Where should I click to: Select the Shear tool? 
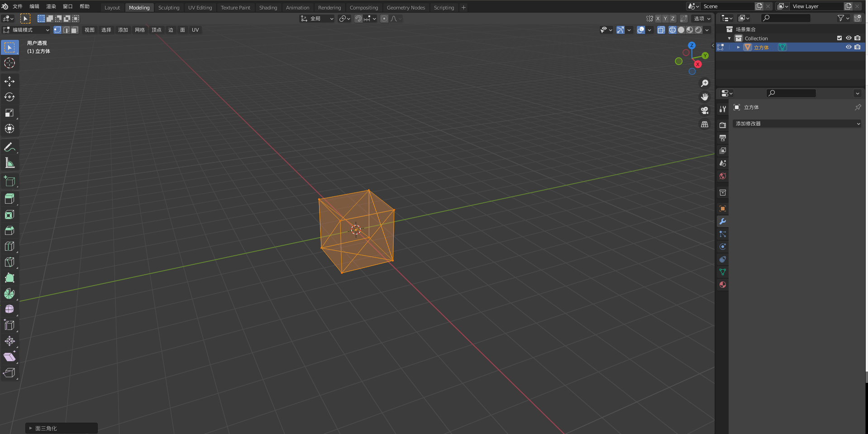click(x=10, y=357)
